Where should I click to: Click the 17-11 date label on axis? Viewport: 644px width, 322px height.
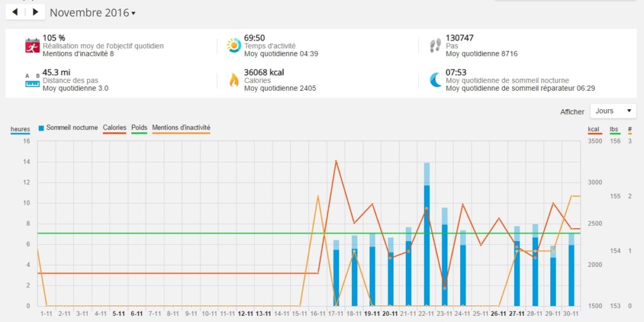tap(336, 313)
